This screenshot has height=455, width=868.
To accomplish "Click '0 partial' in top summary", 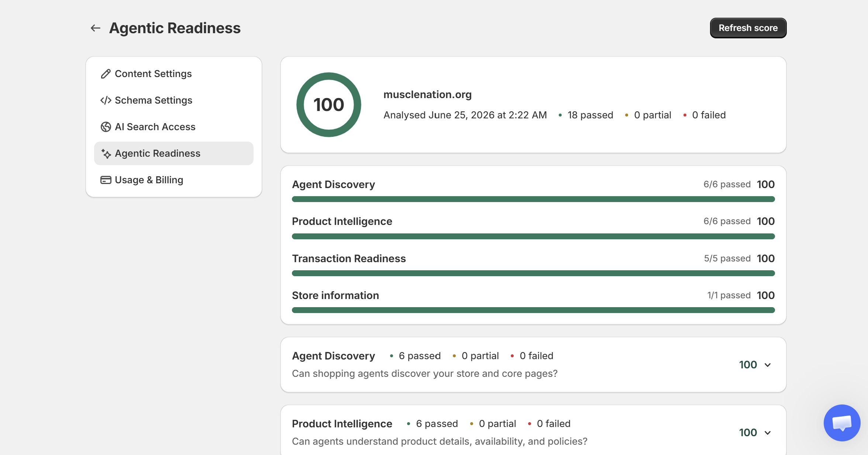I will [652, 115].
